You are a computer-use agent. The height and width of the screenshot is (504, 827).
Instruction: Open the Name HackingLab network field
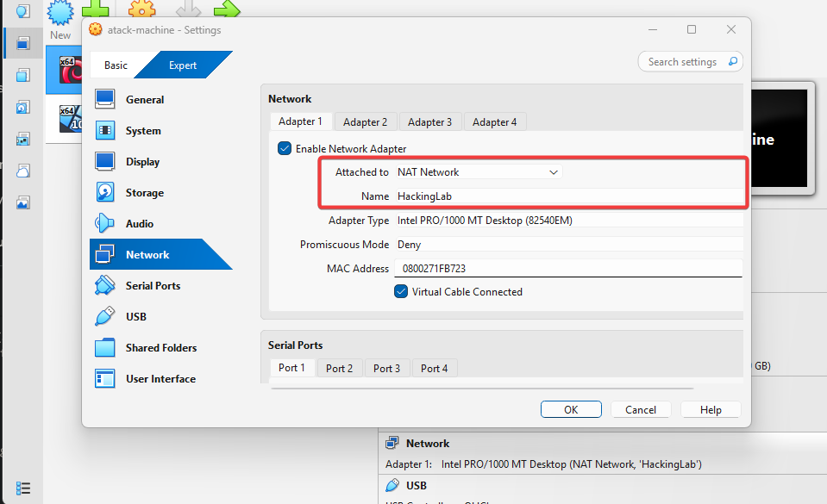(568, 196)
